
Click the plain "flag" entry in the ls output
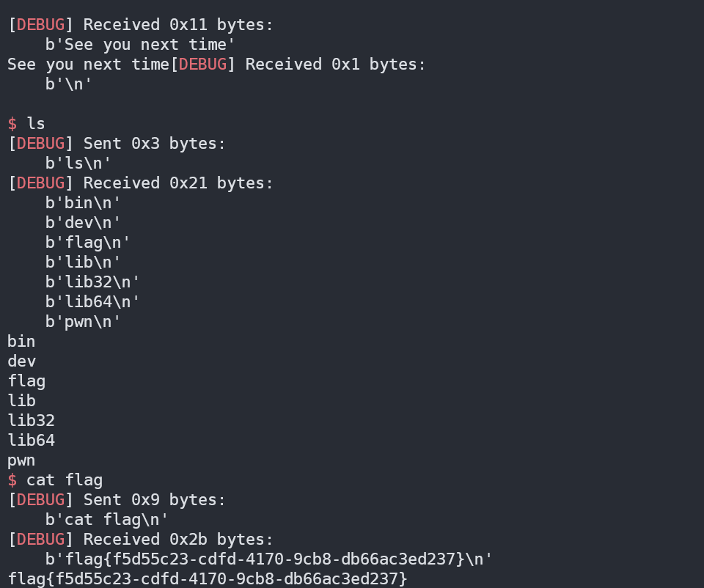pyautogui.click(x=26, y=381)
